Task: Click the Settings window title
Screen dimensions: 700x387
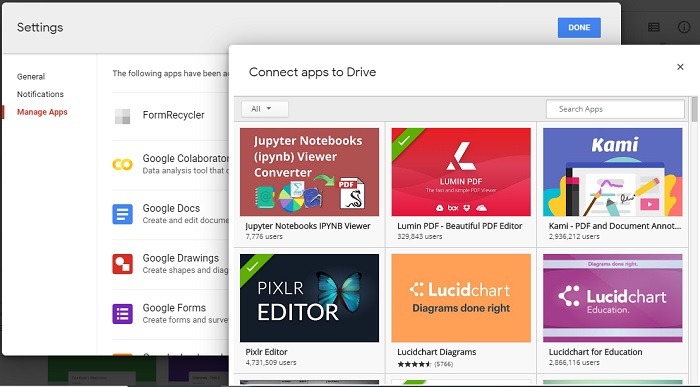Action: point(40,28)
